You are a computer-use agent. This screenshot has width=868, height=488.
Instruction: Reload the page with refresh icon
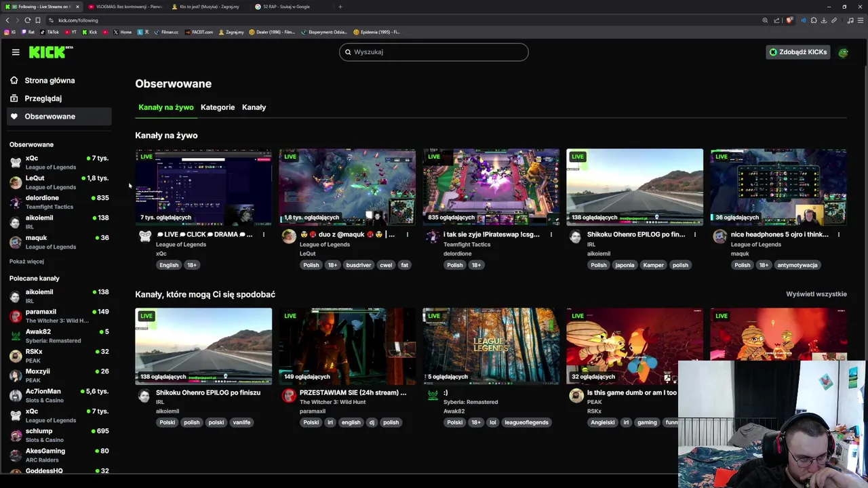tap(27, 20)
